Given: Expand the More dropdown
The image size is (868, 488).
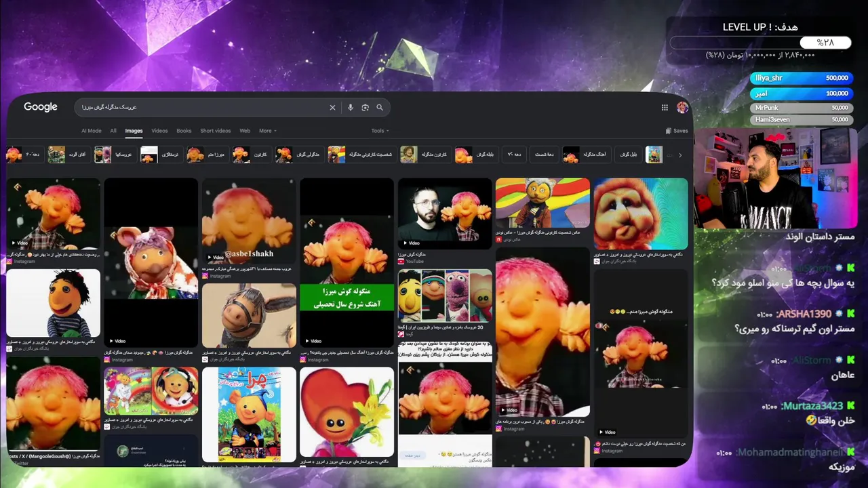Looking at the screenshot, I should [x=267, y=131].
